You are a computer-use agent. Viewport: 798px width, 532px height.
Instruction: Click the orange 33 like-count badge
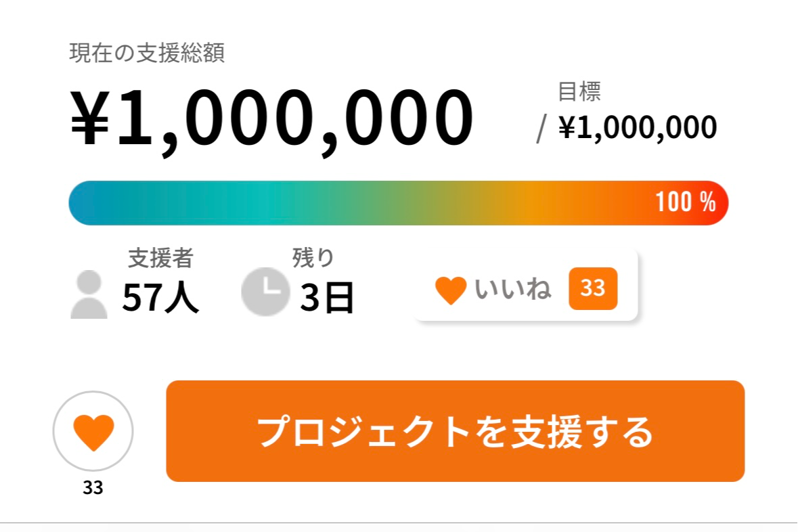(x=593, y=289)
